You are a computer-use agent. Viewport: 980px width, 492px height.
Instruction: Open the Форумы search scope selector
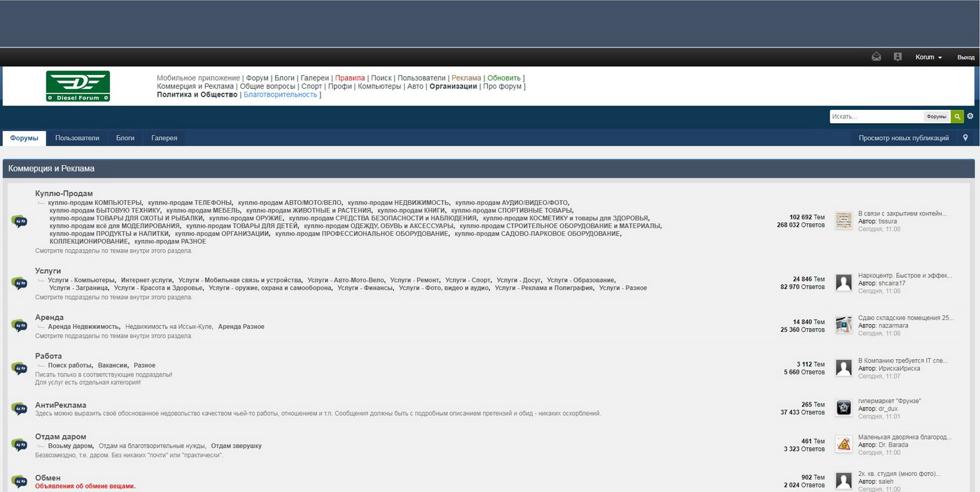936,117
